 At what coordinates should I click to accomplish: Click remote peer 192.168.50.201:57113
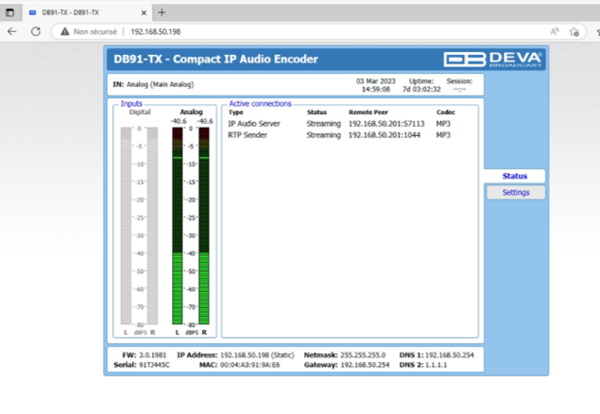[386, 124]
